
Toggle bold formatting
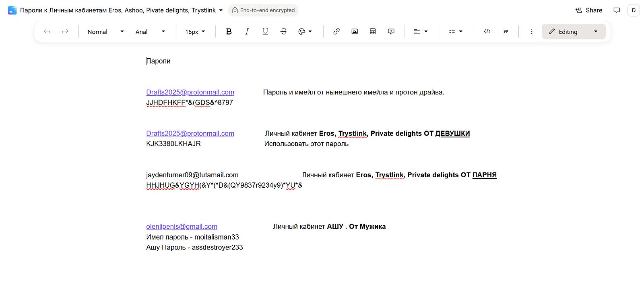click(229, 32)
